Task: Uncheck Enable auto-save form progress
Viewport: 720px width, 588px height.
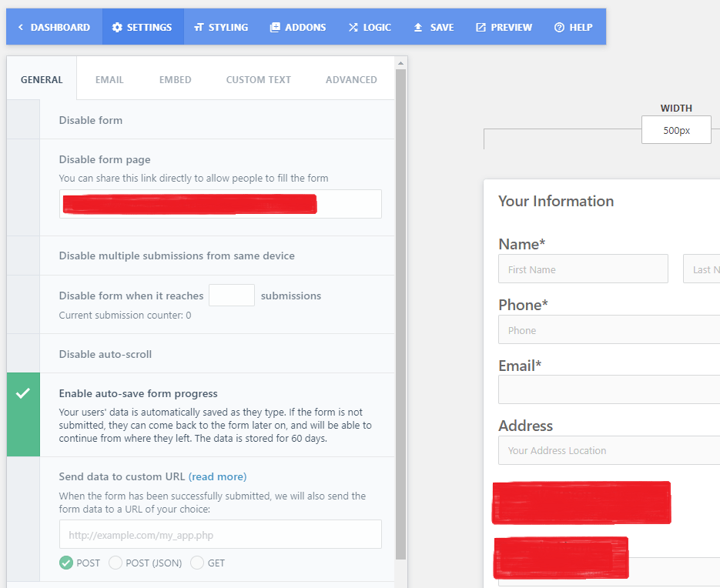Action: pos(23,415)
